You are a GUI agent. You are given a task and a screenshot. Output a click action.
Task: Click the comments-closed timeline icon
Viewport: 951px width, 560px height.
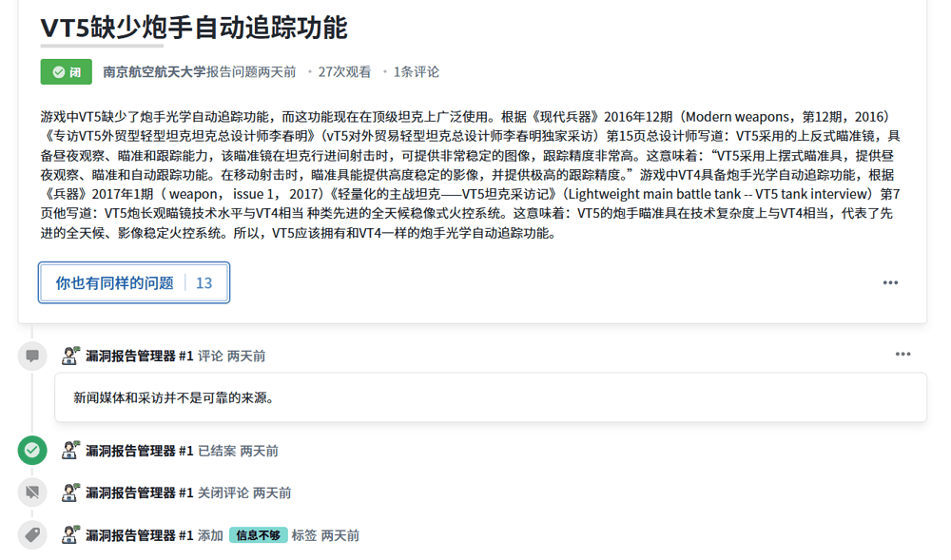click(32, 492)
